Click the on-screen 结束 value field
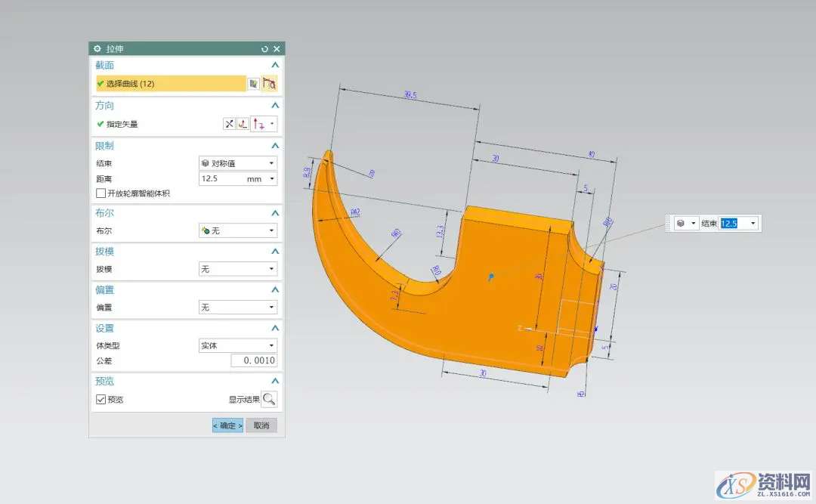 (733, 224)
